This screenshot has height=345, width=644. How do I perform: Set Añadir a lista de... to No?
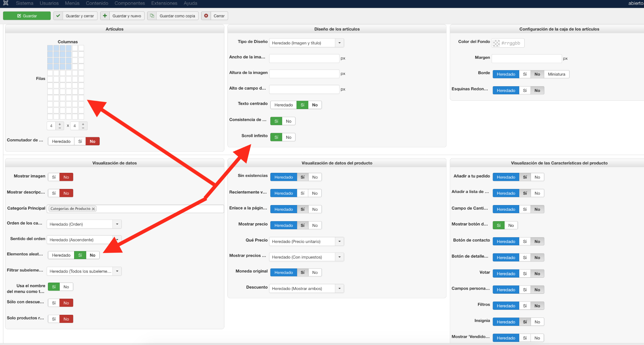click(537, 193)
